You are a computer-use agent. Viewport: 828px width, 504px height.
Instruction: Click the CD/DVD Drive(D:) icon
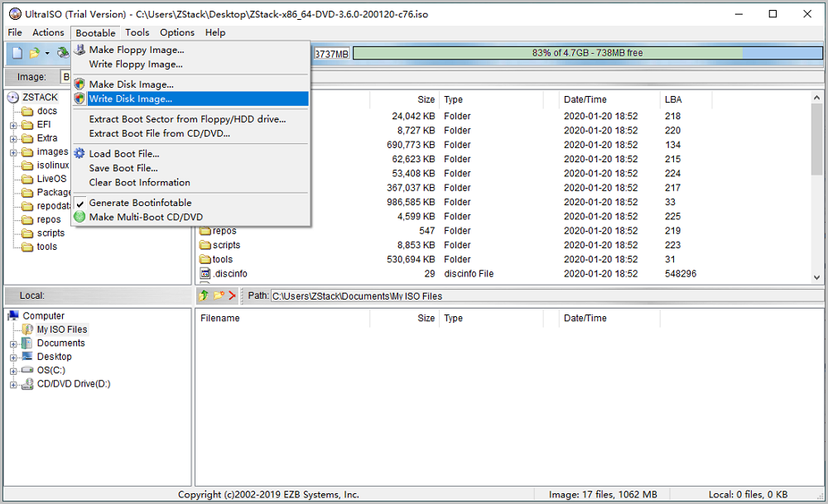(27, 384)
